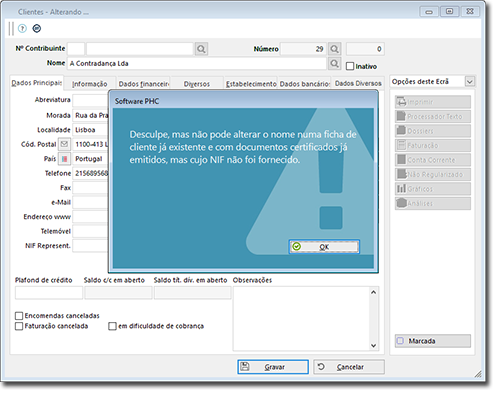This screenshot has width=496, height=394.
Task: Click the e-Mail input field
Action: pos(91,202)
